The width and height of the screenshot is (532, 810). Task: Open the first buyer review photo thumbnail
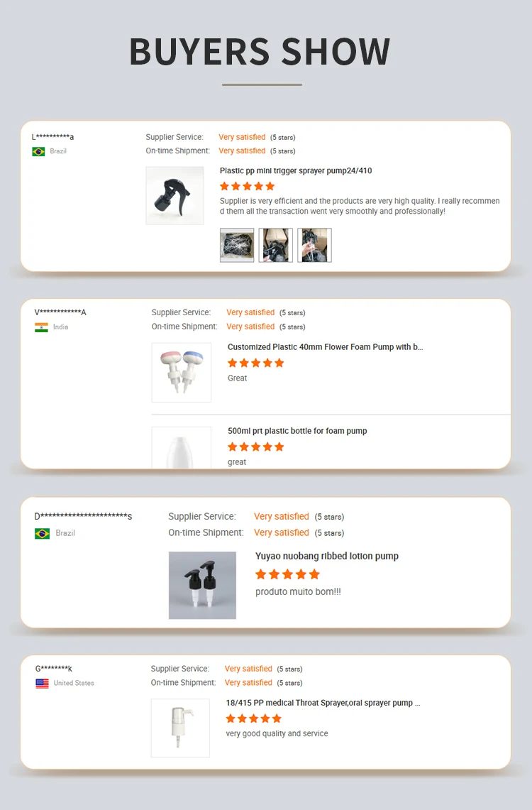237,246
